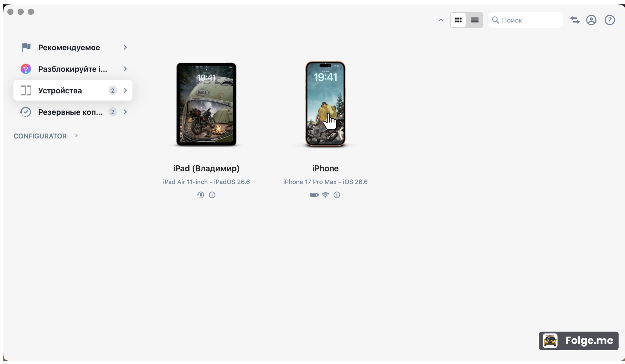625x364 pixels.
Task: Switch to grid view
Action: tap(458, 20)
